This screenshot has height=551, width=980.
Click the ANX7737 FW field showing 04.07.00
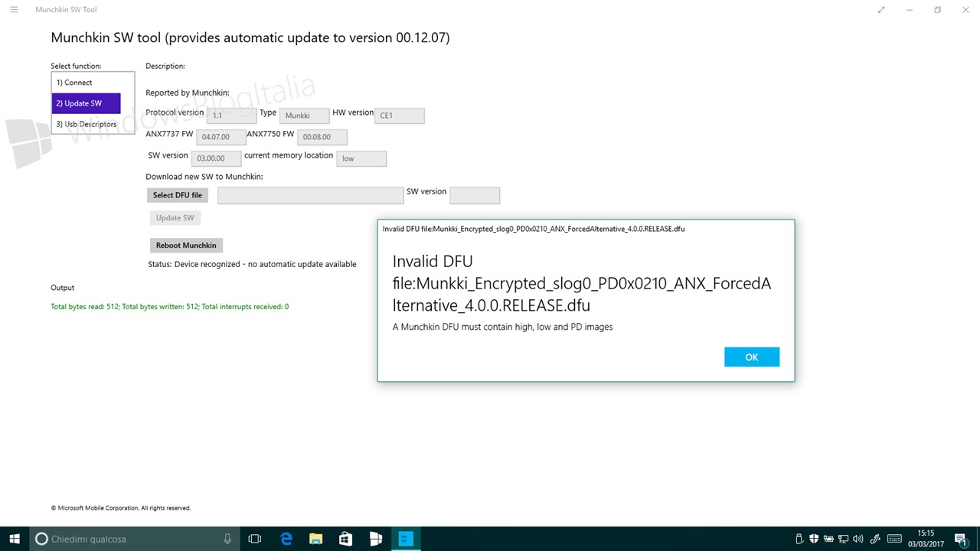tap(221, 137)
